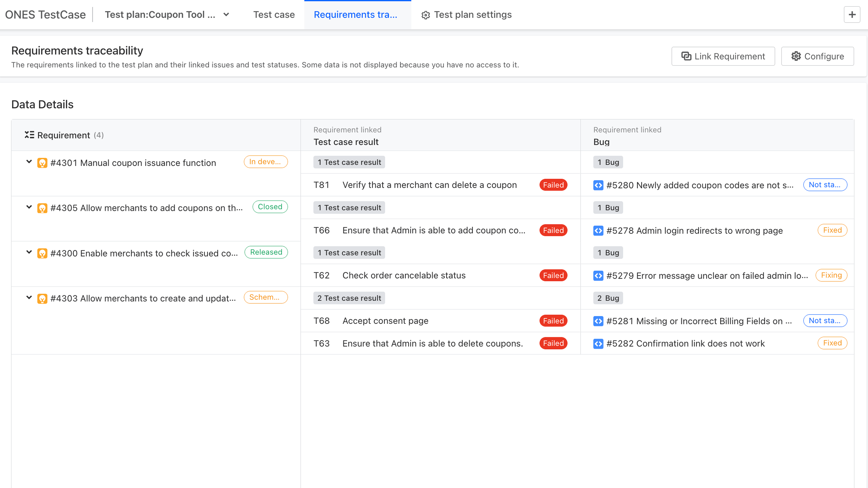Open the test plan selector dropdown for Coupon Tool
The width and height of the screenshot is (868, 488).
pos(226,14)
